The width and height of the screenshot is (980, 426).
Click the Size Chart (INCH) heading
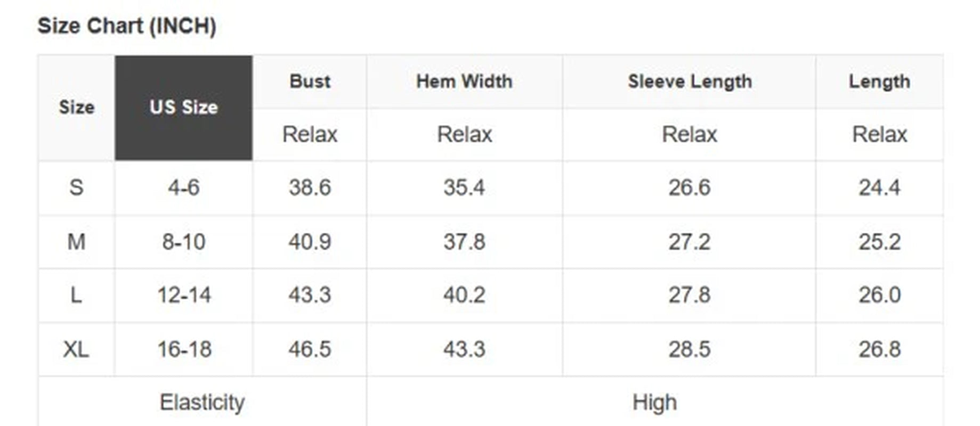(127, 26)
